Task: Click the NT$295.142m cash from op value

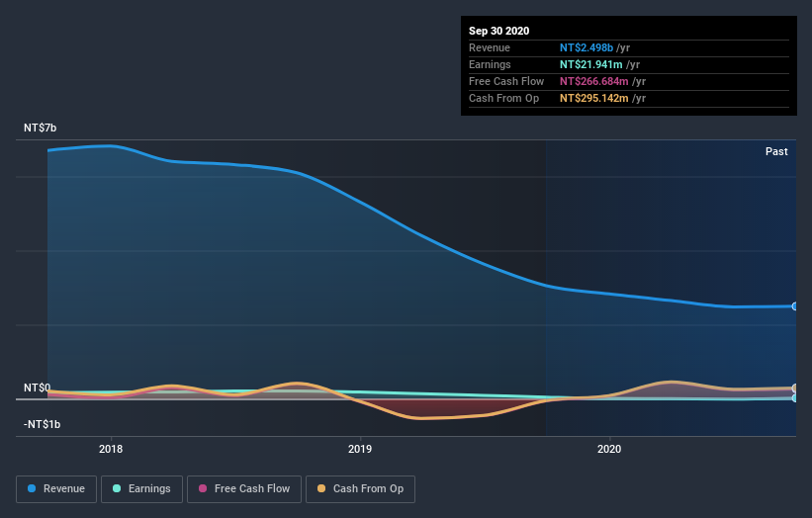Action: 594,98
